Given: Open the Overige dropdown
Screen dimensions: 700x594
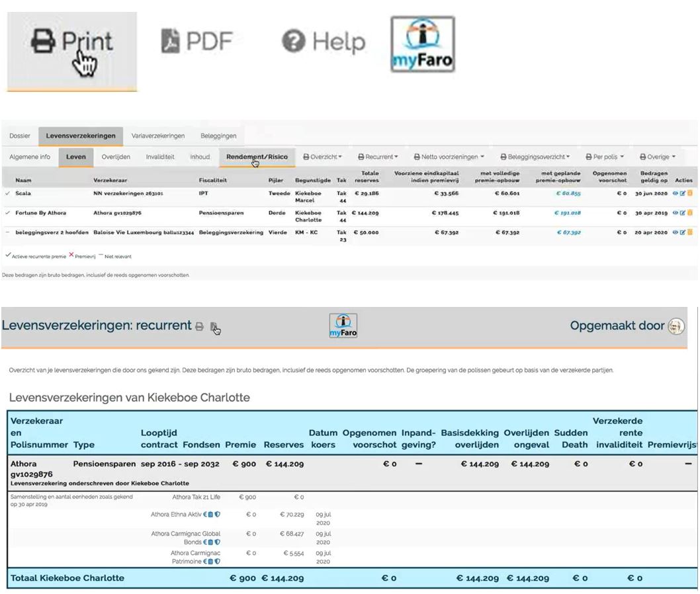Looking at the screenshot, I should tap(657, 157).
